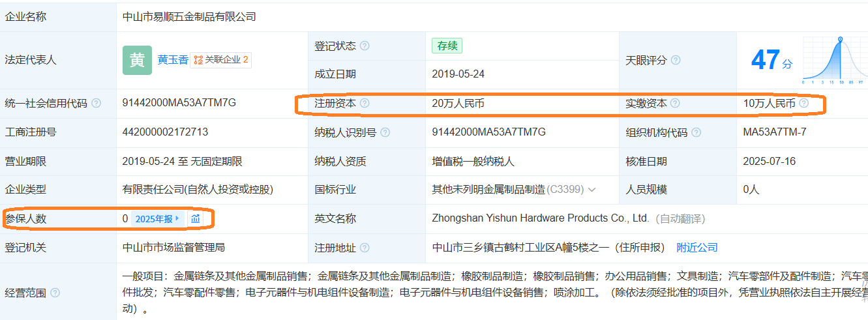Click the 存续 status badge

click(447, 46)
